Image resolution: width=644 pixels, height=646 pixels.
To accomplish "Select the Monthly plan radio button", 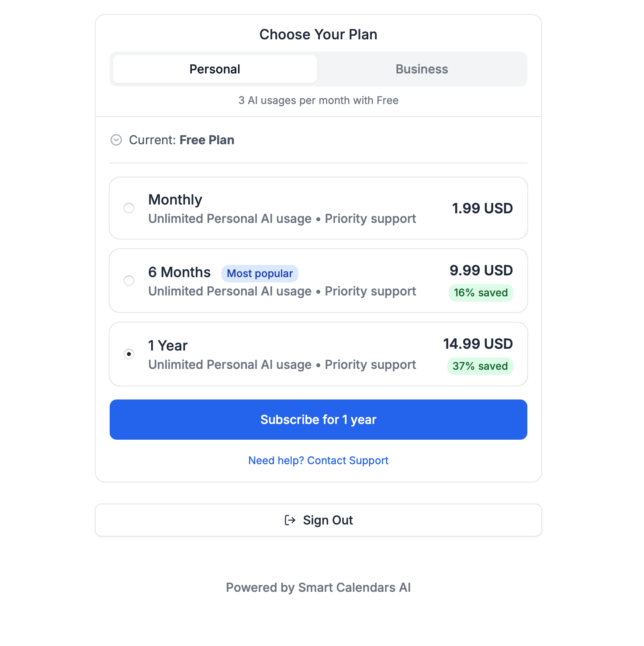I will tap(129, 208).
